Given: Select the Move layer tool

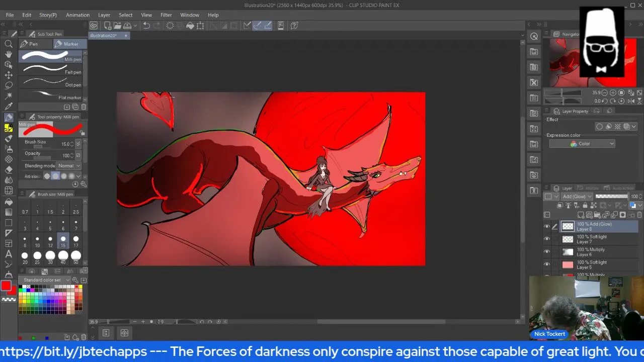Looking at the screenshot, I should coord(9,75).
